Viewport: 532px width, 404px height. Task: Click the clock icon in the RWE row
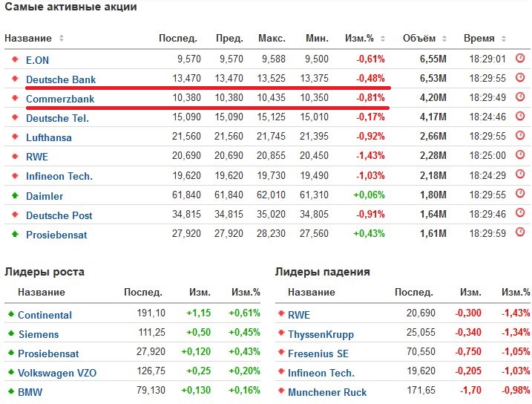(520, 155)
